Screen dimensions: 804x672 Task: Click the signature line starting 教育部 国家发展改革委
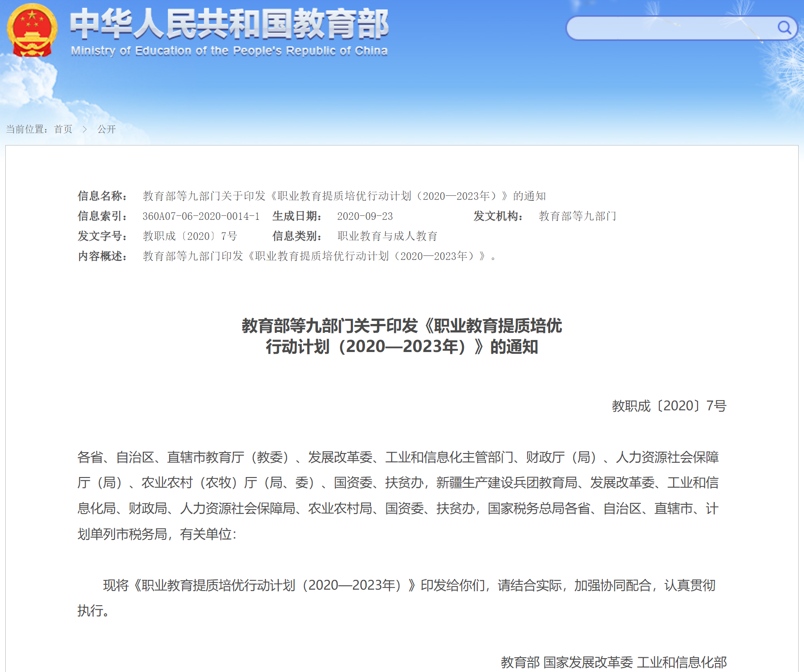[613, 662]
